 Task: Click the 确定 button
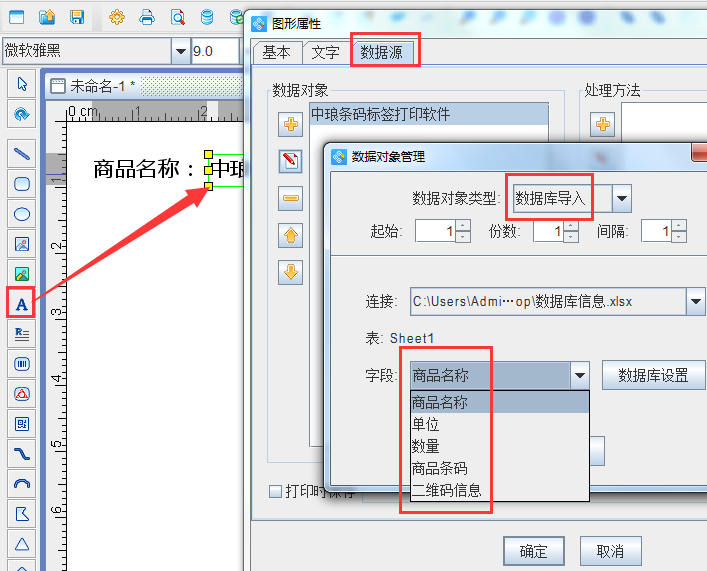(534, 551)
